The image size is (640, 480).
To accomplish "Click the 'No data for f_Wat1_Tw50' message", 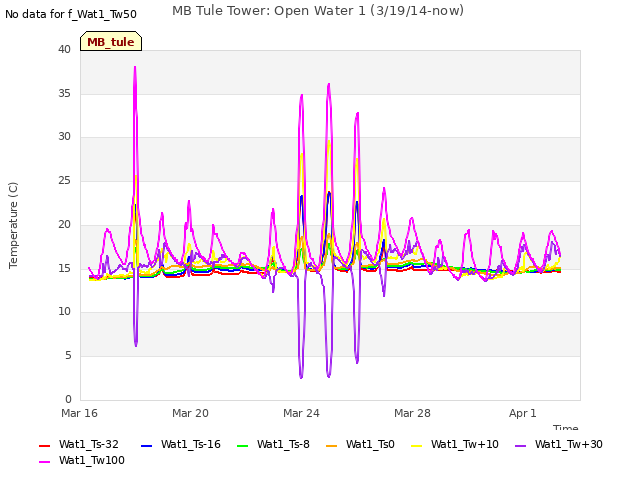I will pyautogui.click(x=71, y=14).
